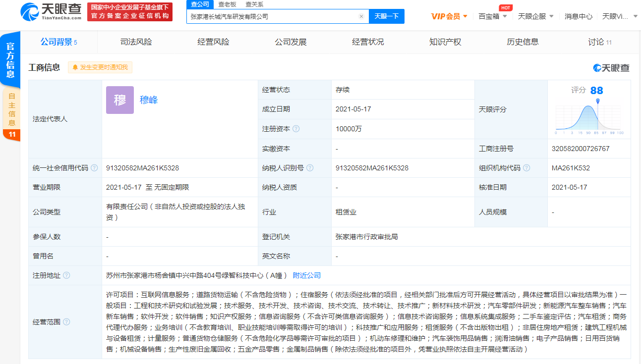Clear the search box with X icon
Viewport: 641px width, 364px height.
coord(361,16)
